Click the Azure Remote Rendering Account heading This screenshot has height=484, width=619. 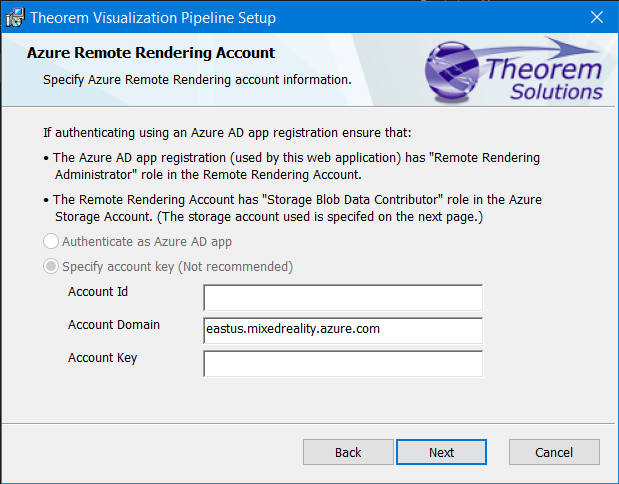tap(151, 53)
